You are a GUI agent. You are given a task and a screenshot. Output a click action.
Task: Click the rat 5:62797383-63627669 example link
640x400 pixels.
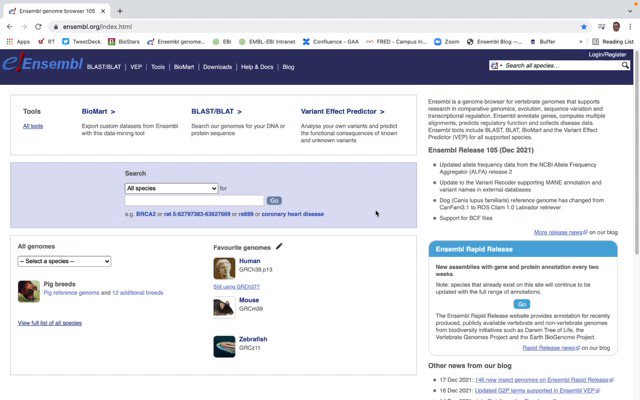pyautogui.click(x=197, y=214)
